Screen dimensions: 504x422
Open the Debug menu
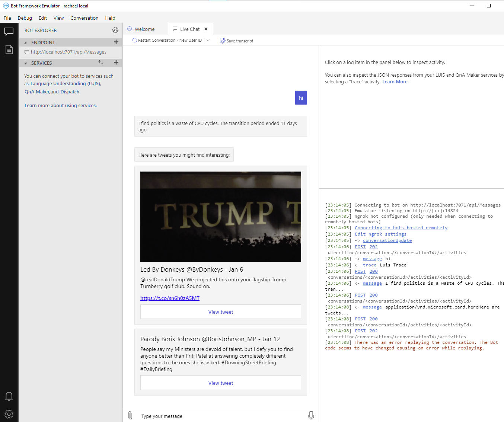(x=25, y=18)
